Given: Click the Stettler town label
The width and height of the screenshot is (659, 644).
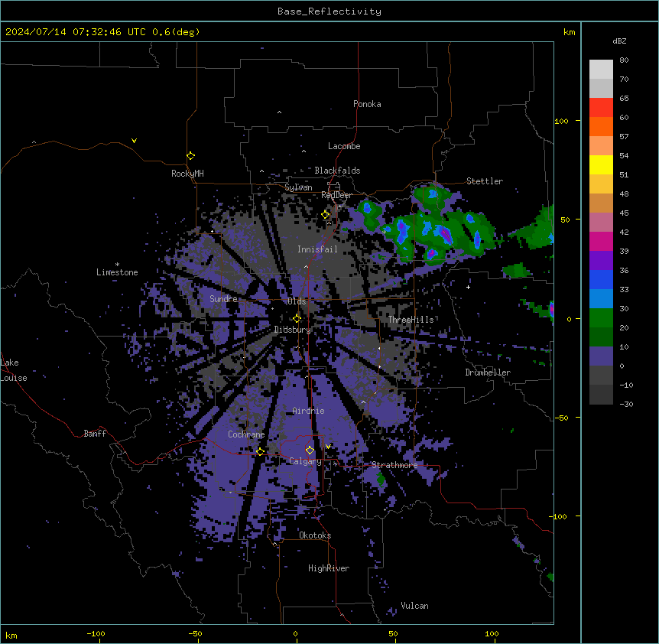Looking at the screenshot, I should point(485,181).
